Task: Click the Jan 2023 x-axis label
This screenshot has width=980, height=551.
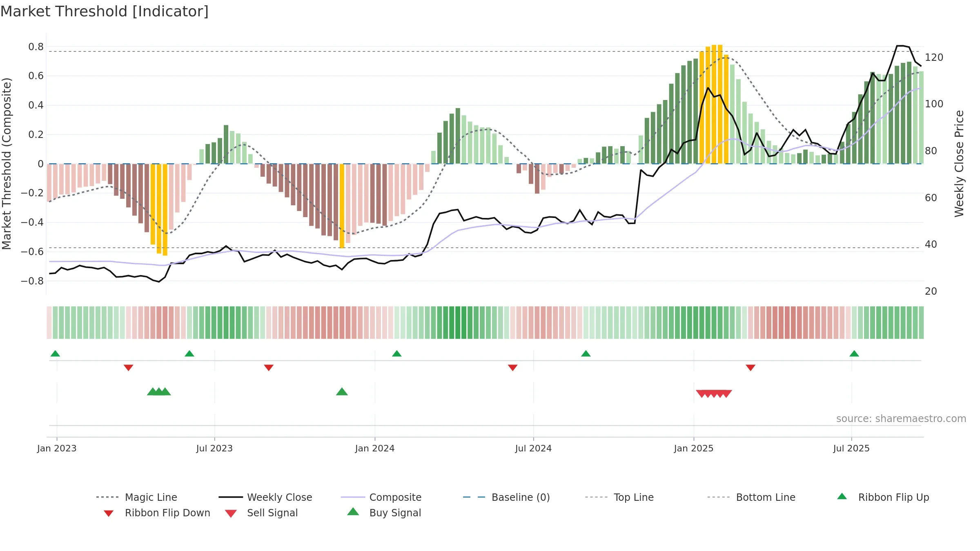Action: pyautogui.click(x=57, y=448)
